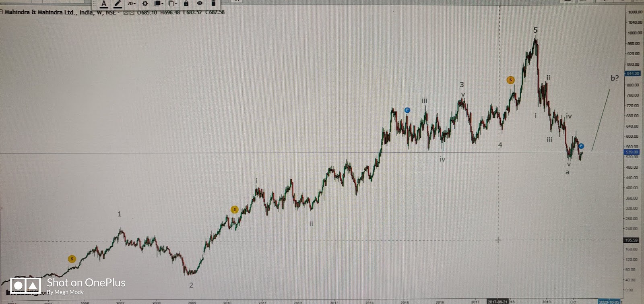The height and width of the screenshot is (304, 644).
Task: Click the 2017-08-21 date label on time axis
Action: tap(497, 302)
